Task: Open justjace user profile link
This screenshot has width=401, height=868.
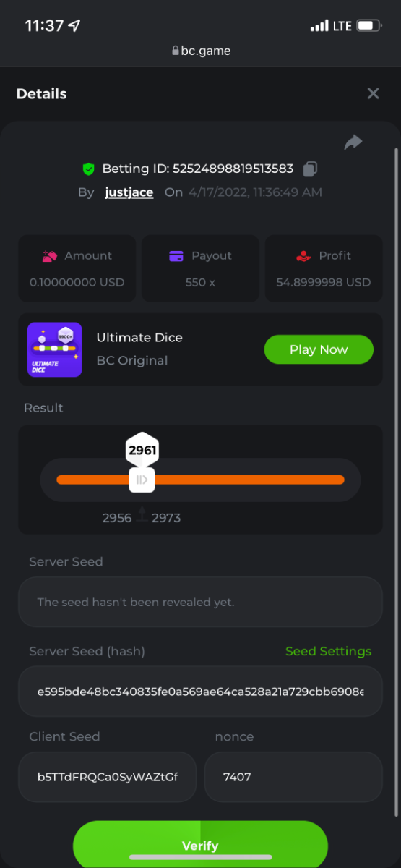Action: tap(129, 192)
